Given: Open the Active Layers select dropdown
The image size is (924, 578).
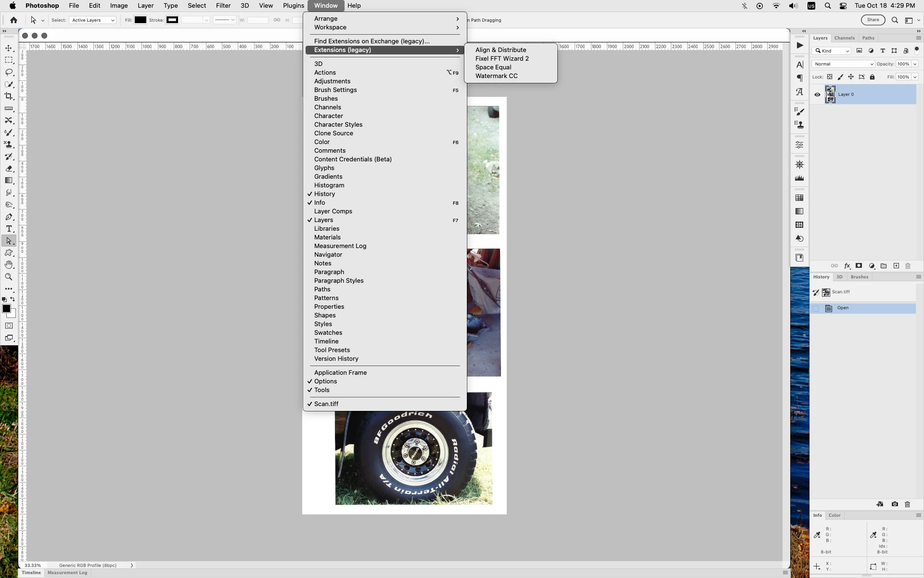Looking at the screenshot, I should (x=93, y=20).
